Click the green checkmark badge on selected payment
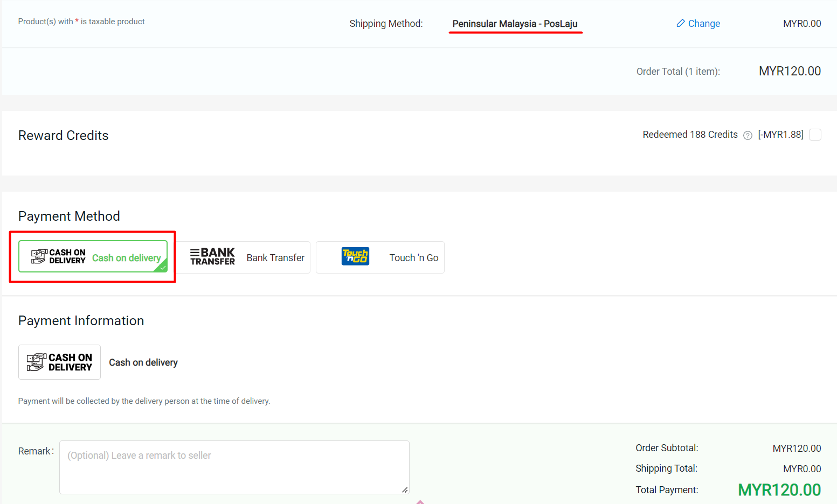The image size is (837, 504). [x=162, y=267]
